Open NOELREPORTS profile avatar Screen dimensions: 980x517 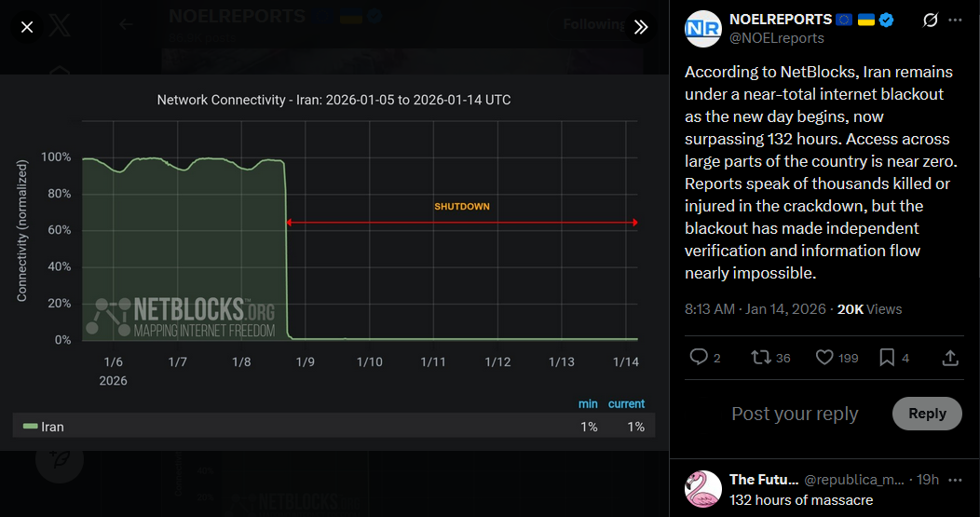[x=703, y=28]
